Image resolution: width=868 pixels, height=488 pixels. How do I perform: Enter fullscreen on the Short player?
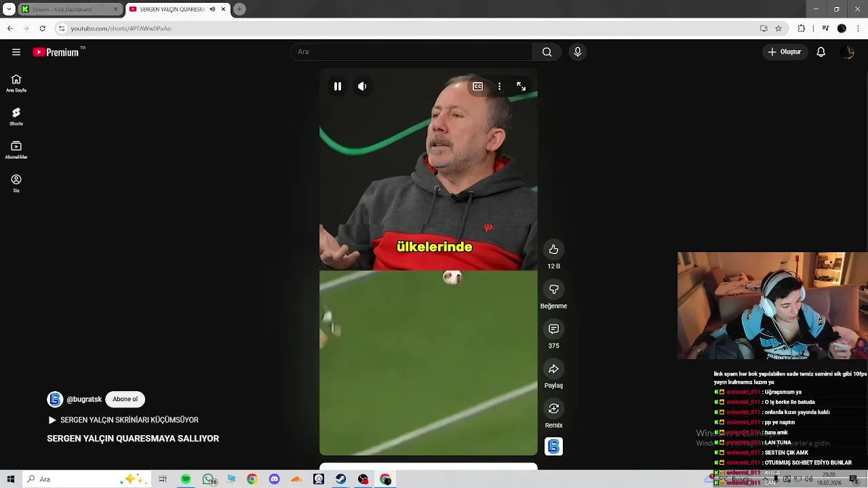[521, 86]
